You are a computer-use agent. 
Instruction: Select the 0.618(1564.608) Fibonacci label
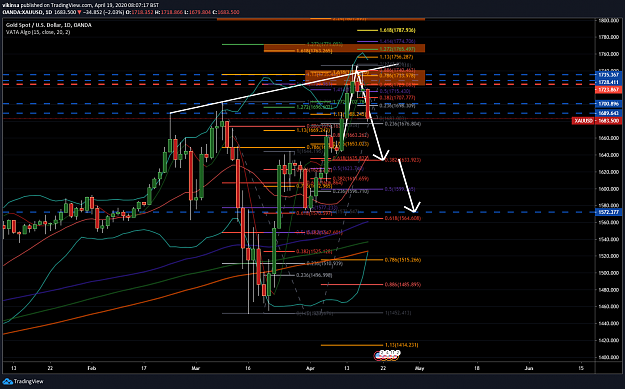click(x=403, y=218)
